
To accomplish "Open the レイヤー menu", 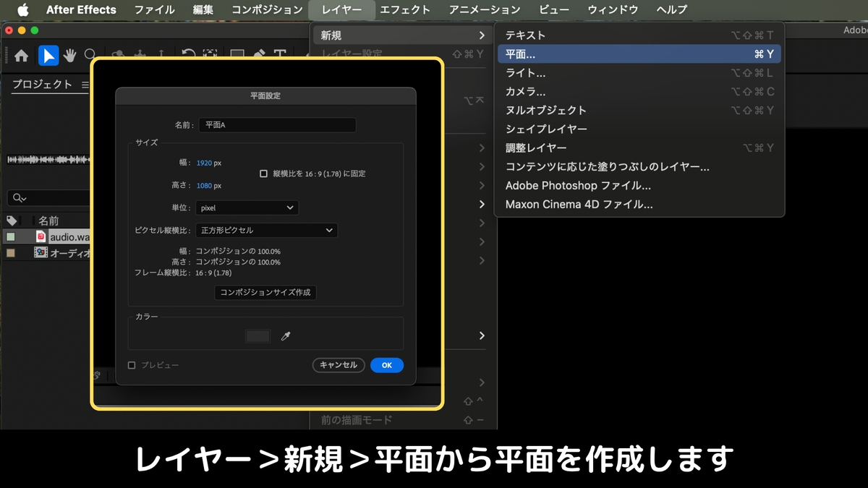I will (341, 9).
